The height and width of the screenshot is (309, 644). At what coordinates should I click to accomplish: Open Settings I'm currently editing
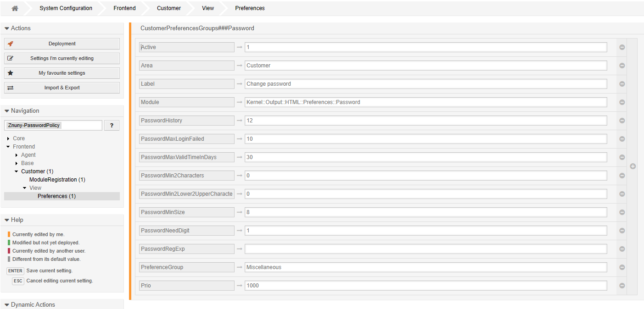point(62,58)
